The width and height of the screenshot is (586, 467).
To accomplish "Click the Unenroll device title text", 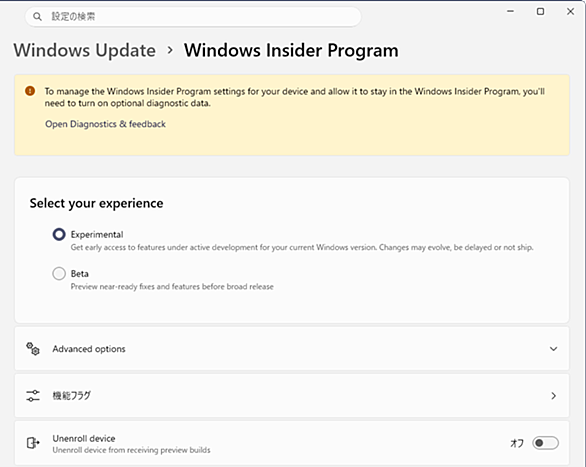I will (x=84, y=439).
